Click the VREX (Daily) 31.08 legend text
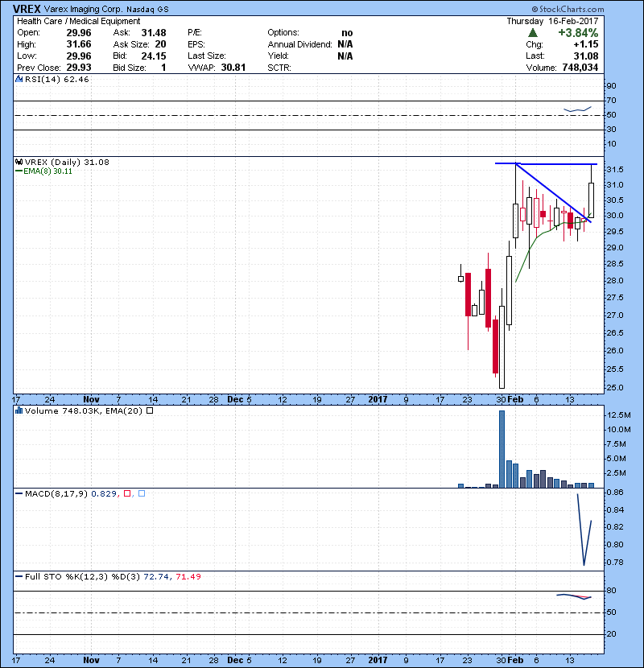This screenshot has height=668, width=644. click(67, 162)
